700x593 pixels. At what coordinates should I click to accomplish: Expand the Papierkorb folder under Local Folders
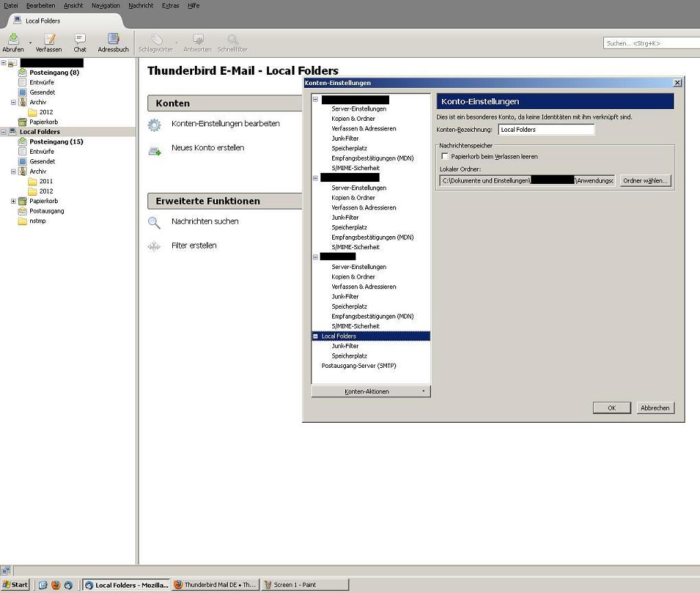pos(13,201)
